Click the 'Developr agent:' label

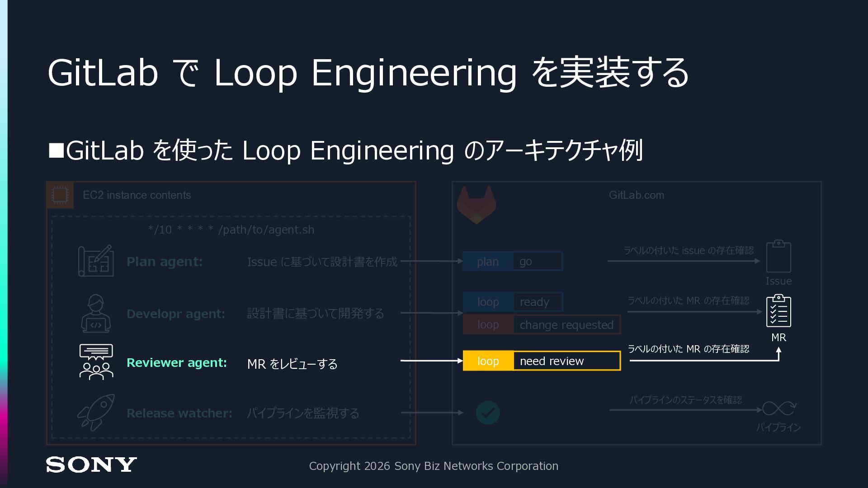(176, 314)
